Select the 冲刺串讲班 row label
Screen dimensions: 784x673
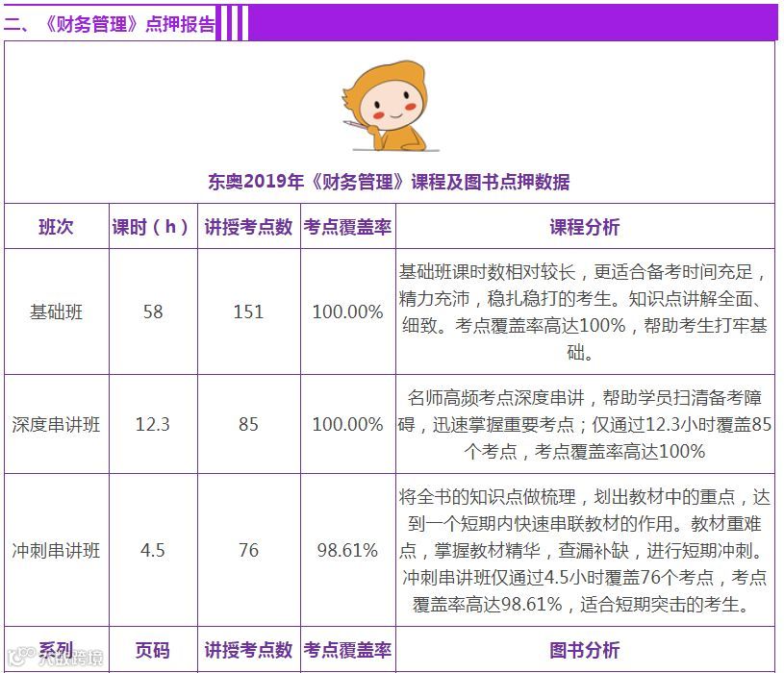[x=56, y=550]
